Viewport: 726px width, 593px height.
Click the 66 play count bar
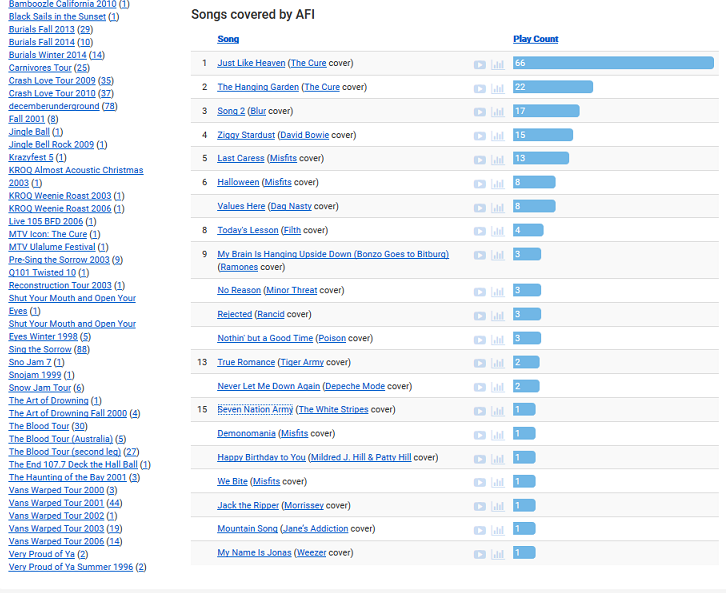(613, 63)
